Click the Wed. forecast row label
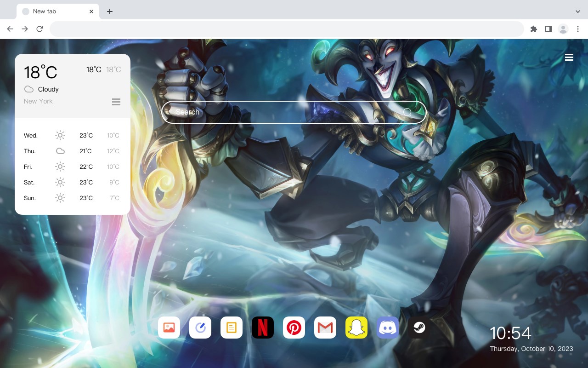Image resolution: width=588 pixels, height=368 pixels. (x=31, y=135)
